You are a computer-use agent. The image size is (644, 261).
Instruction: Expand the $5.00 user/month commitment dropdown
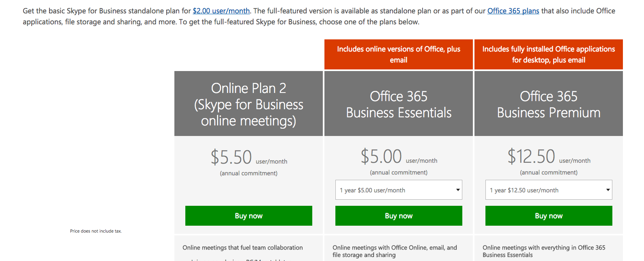[x=399, y=190]
